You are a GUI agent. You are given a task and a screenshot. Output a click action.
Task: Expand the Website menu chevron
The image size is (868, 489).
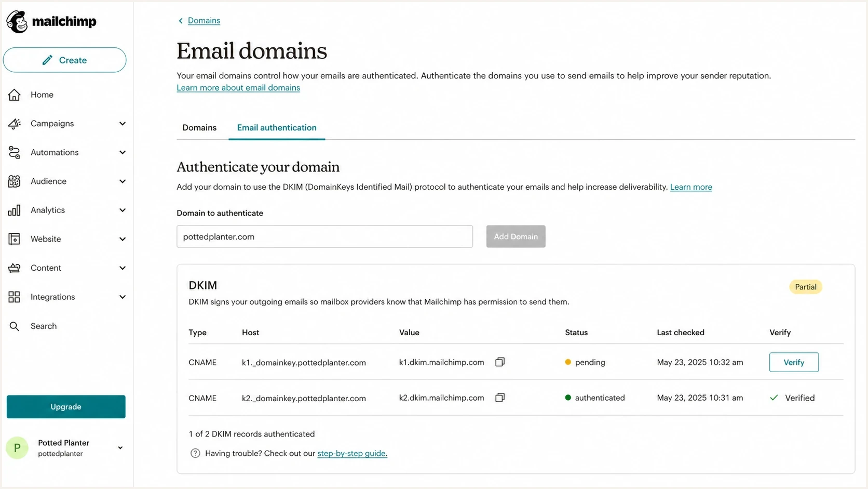(123, 239)
